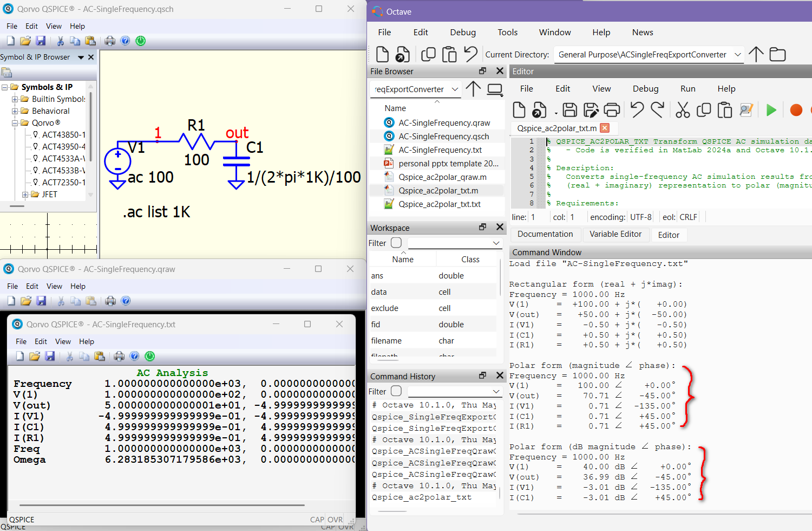Viewport: 812px width, 531px height.
Task: Click Paste icon in Octave main toolbar
Action: tap(449, 54)
